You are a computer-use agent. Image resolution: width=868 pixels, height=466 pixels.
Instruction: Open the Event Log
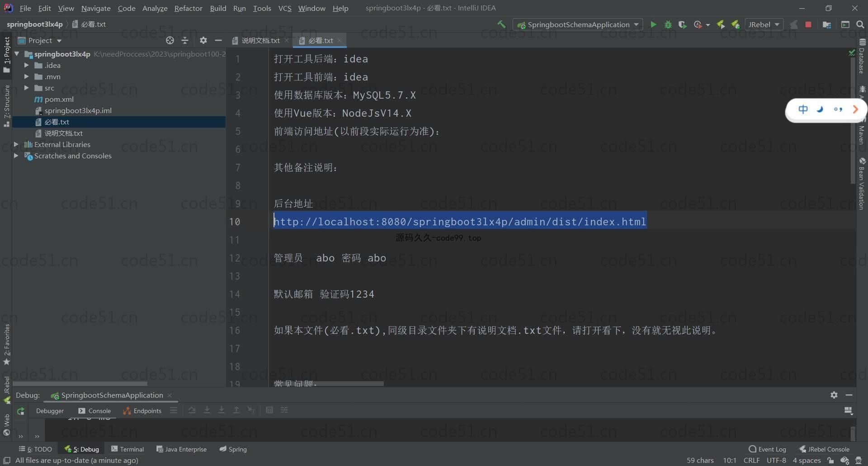point(768,449)
